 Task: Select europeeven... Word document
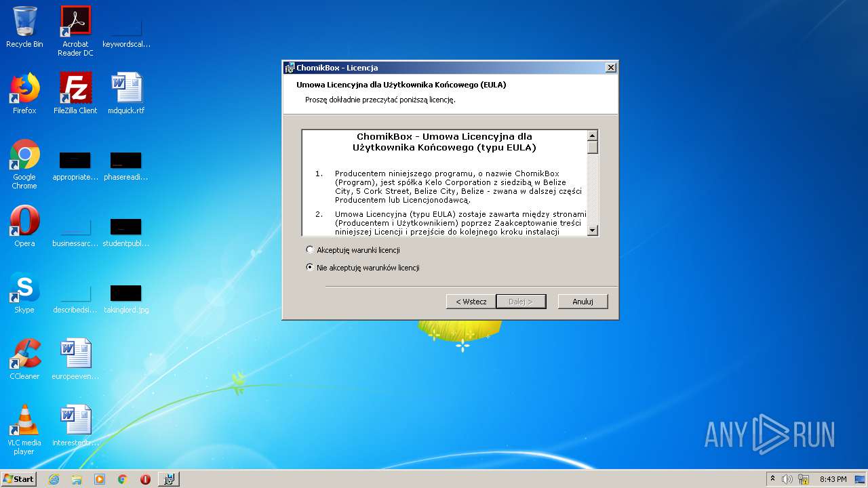pyautogui.click(x=75, y=359)
